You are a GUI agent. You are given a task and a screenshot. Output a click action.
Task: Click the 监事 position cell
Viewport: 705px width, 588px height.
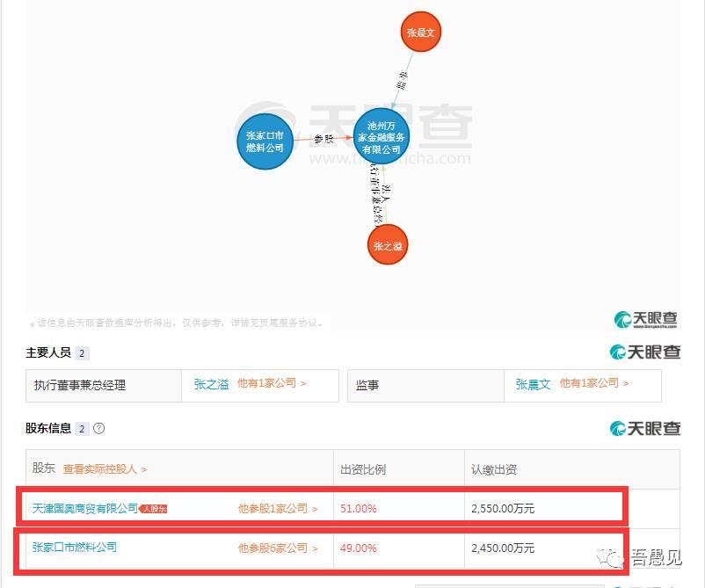click(x=425, y=386)
